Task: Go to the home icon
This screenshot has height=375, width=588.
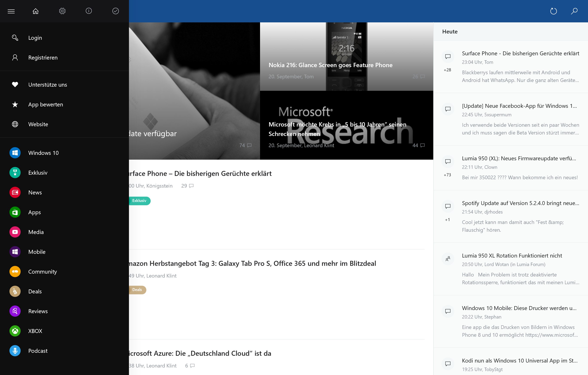Action: point(36,11)
